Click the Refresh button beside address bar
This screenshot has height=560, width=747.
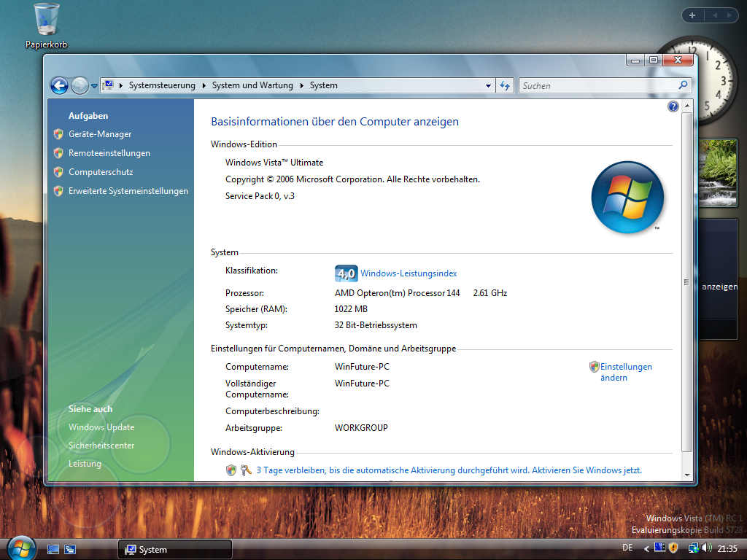point(505,85)
